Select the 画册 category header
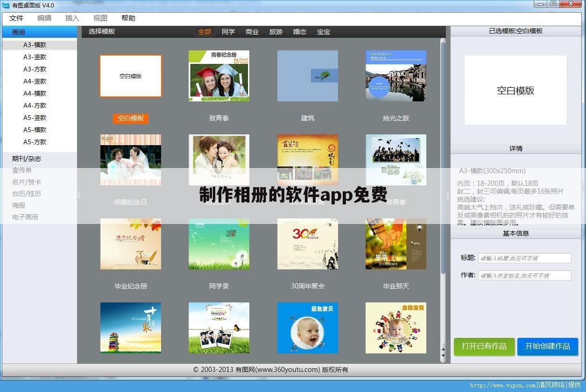This screenshot has height=392, width=586. (x=40, y=32)
